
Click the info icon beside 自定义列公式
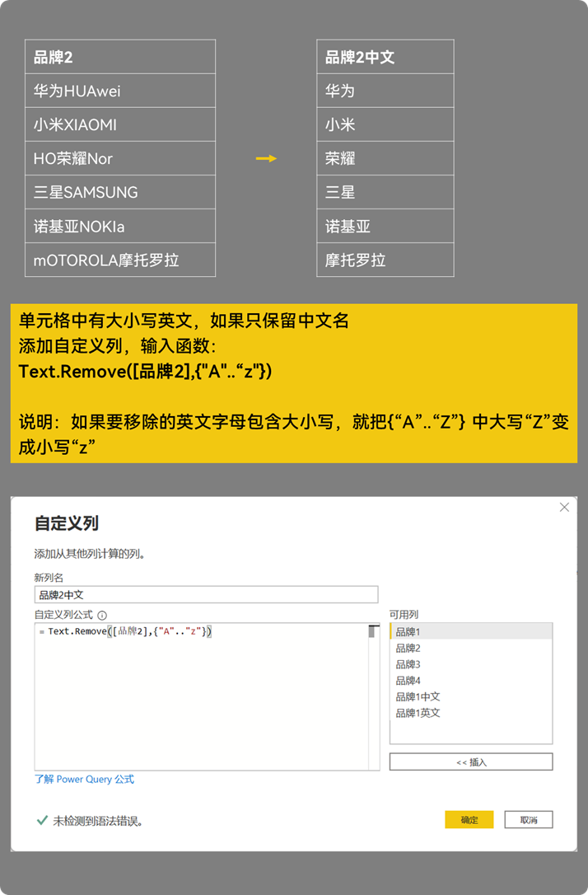tap(102, 616)
